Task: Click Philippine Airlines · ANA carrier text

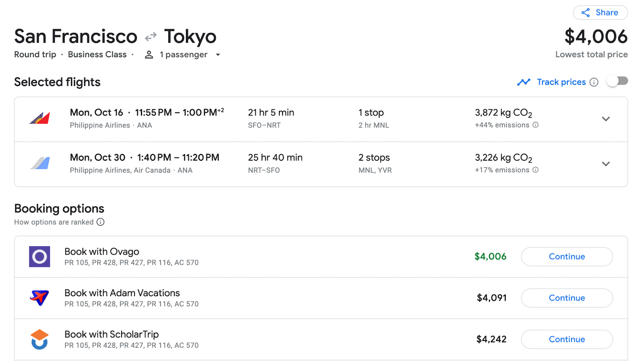Action: point(111,125)
